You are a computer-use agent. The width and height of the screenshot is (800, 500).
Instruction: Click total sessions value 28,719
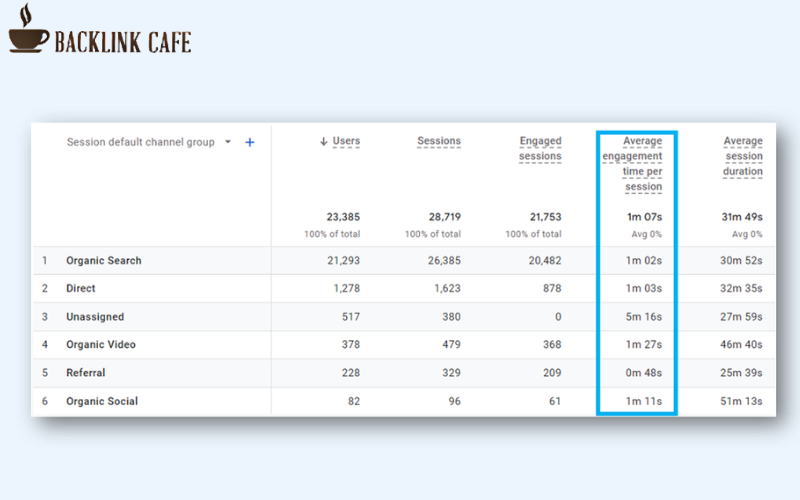click(x=444, y=217)
